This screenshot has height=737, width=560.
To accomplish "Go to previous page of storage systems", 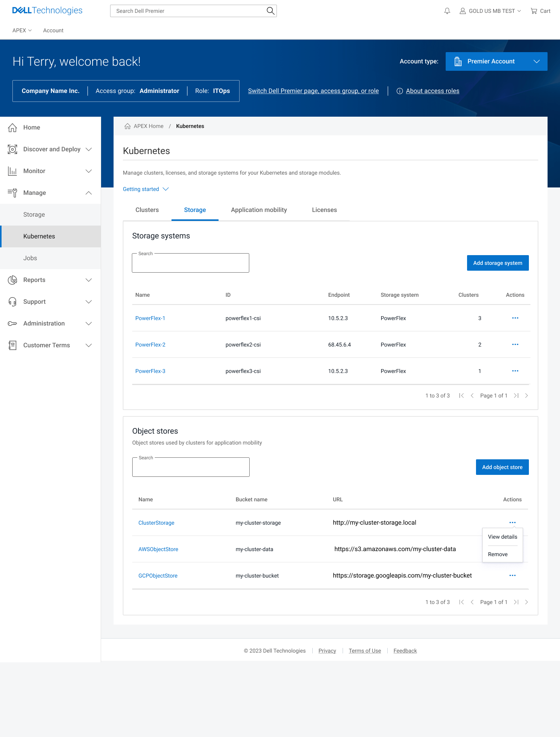I will pos(472,396).
